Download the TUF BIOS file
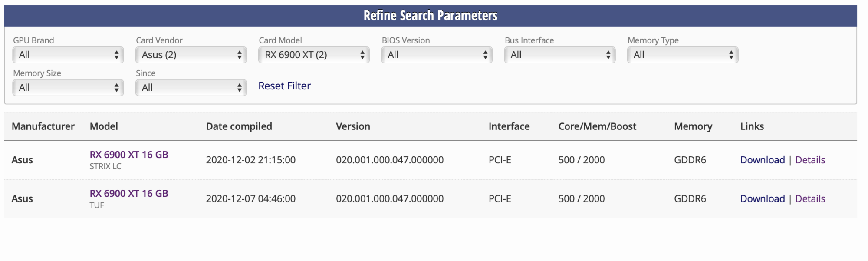The image size is (868, 261). pyautogui.click(x=762, y=199)
